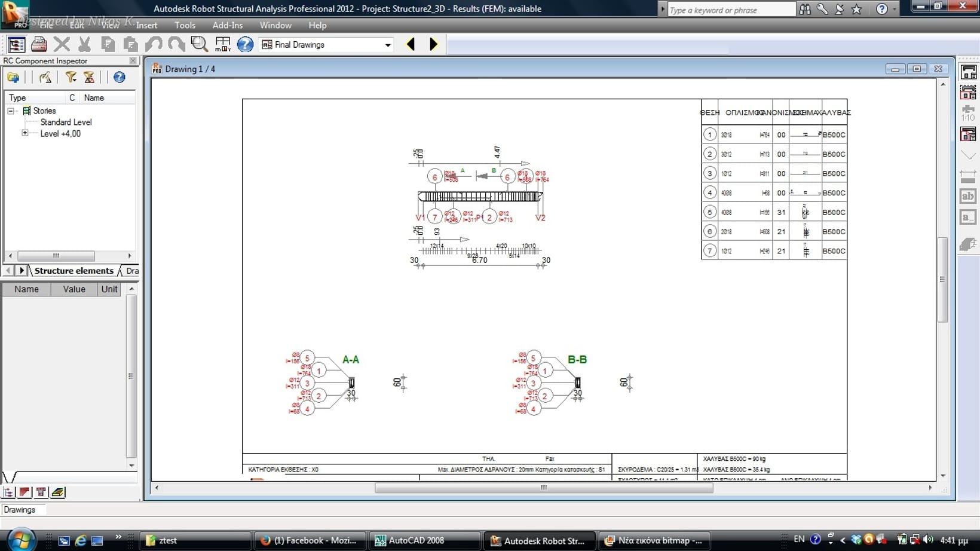
Task: Open the blue Help icon in main toolbar
Action: (x=245, y=44)
